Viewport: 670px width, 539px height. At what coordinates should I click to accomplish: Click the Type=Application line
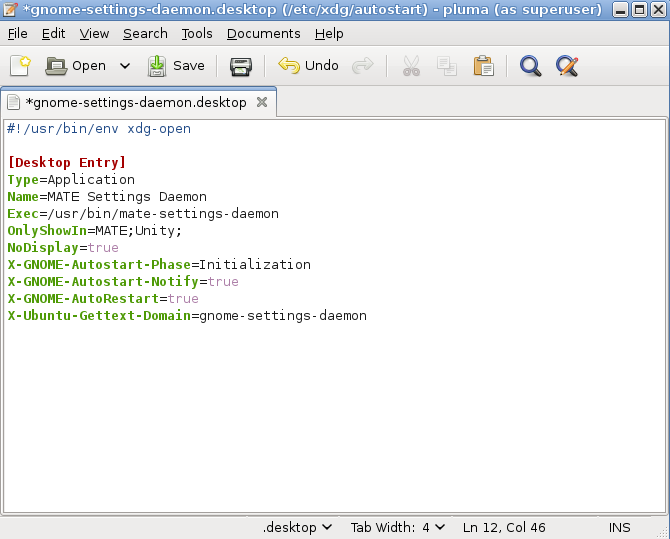(x=71, y=180)
